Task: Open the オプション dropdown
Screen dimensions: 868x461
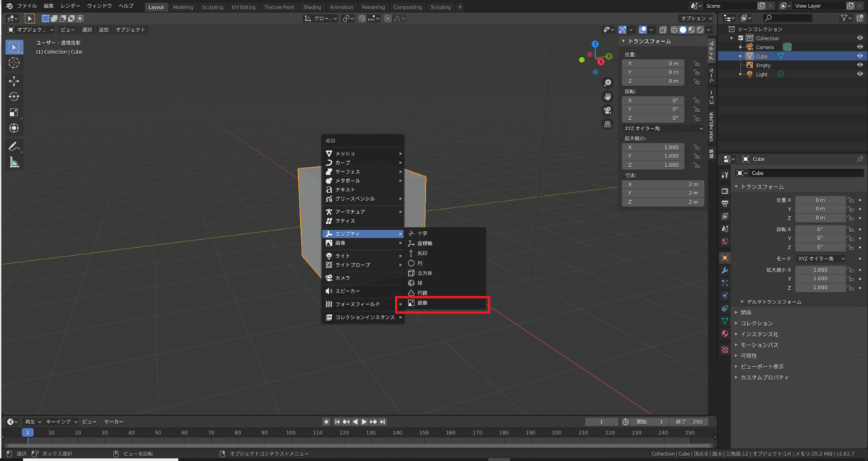Action: coord(697,18)
